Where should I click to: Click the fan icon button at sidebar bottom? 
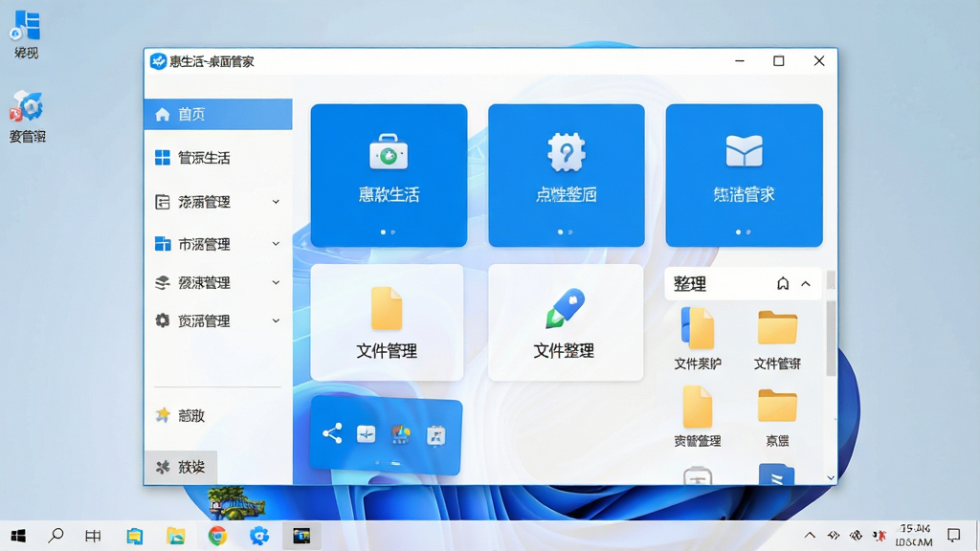[x=181, y=467]
